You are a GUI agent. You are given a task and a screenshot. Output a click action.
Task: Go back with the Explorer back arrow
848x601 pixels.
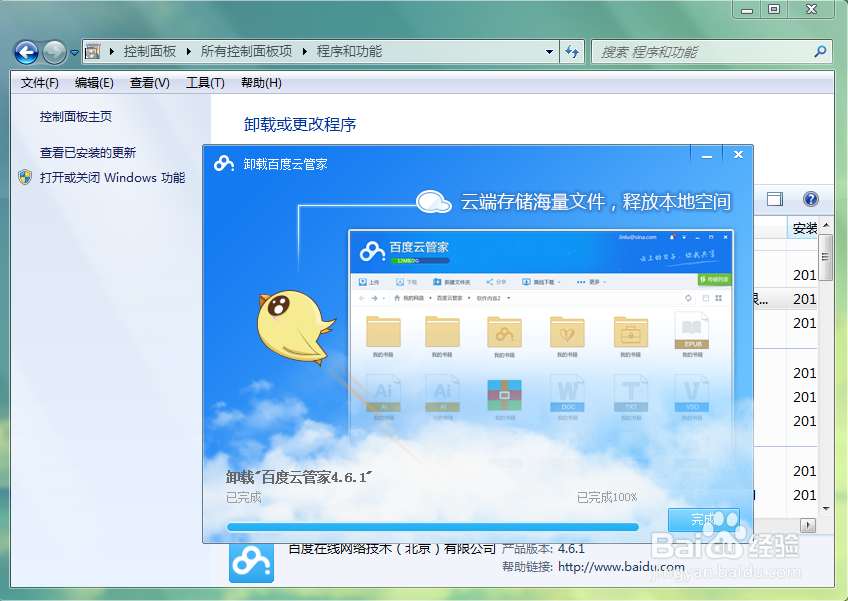pos(26,52)
